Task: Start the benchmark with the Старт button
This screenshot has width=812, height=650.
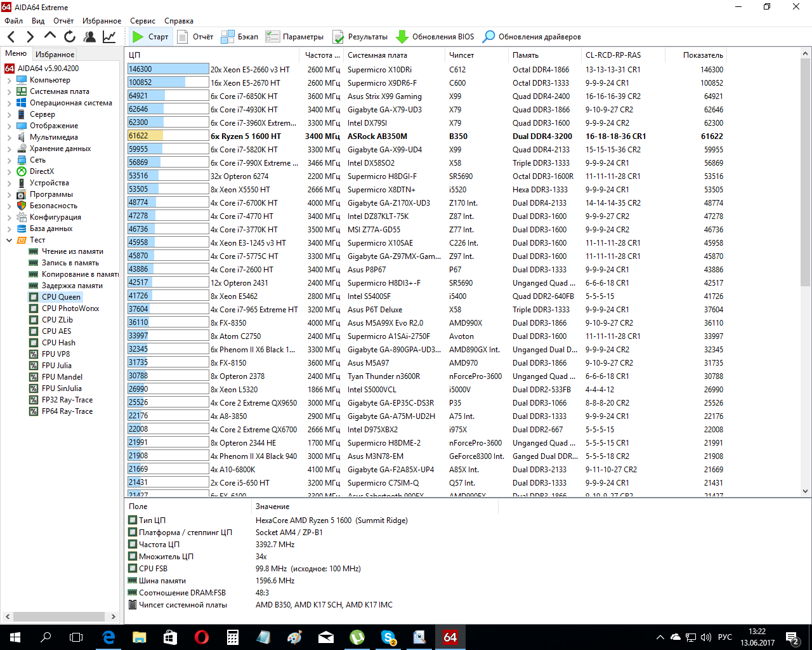Action: [x=150, y=37]
